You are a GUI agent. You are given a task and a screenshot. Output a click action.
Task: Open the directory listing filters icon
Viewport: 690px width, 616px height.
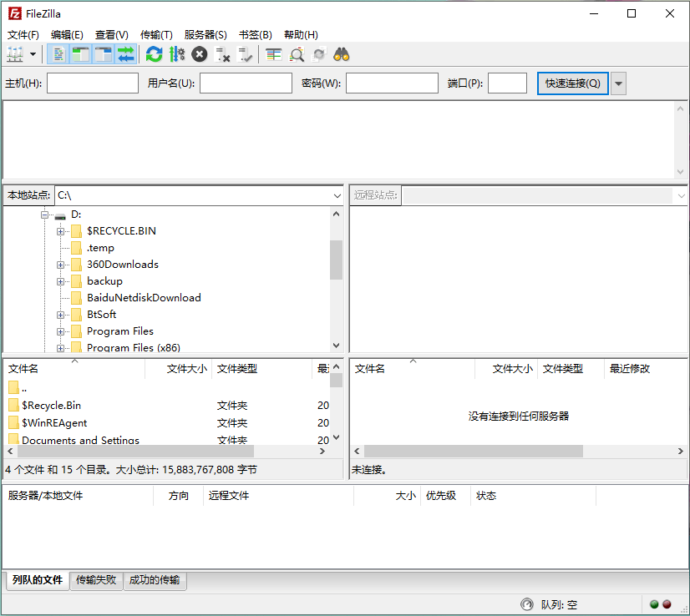pyautogui.click(x=274, y=54)
